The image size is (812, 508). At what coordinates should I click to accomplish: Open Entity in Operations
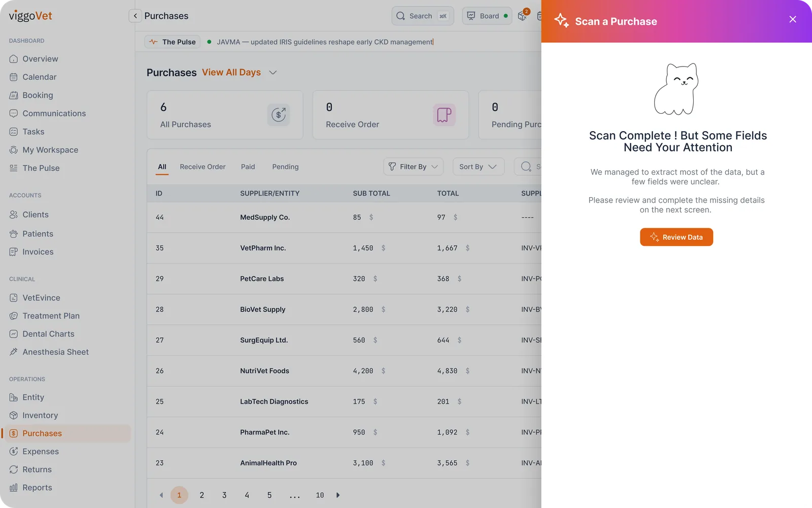[26, 398]
